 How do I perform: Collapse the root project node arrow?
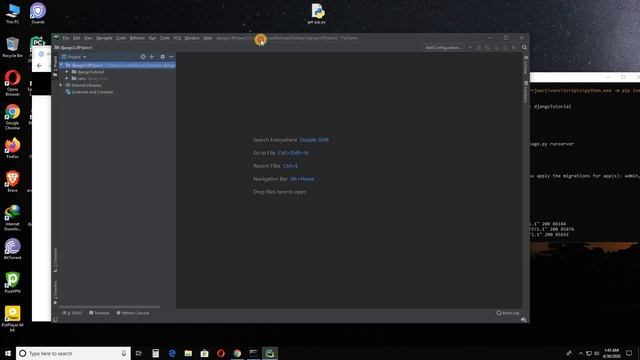(x=61, y=65)
